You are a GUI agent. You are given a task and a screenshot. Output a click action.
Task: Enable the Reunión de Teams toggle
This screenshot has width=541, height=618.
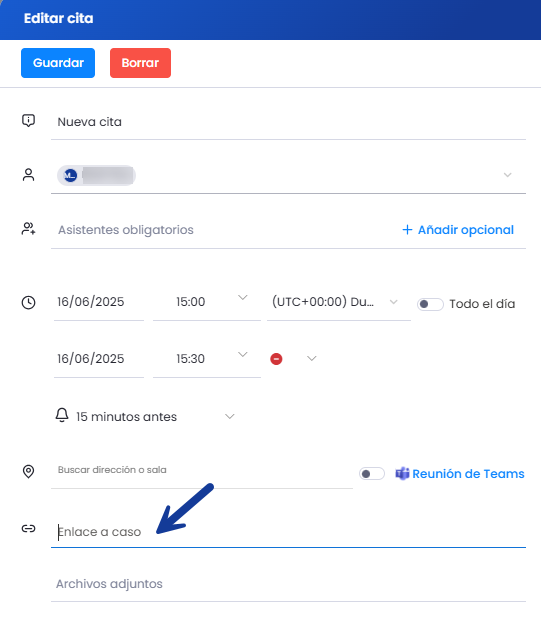tap(372, 474)
